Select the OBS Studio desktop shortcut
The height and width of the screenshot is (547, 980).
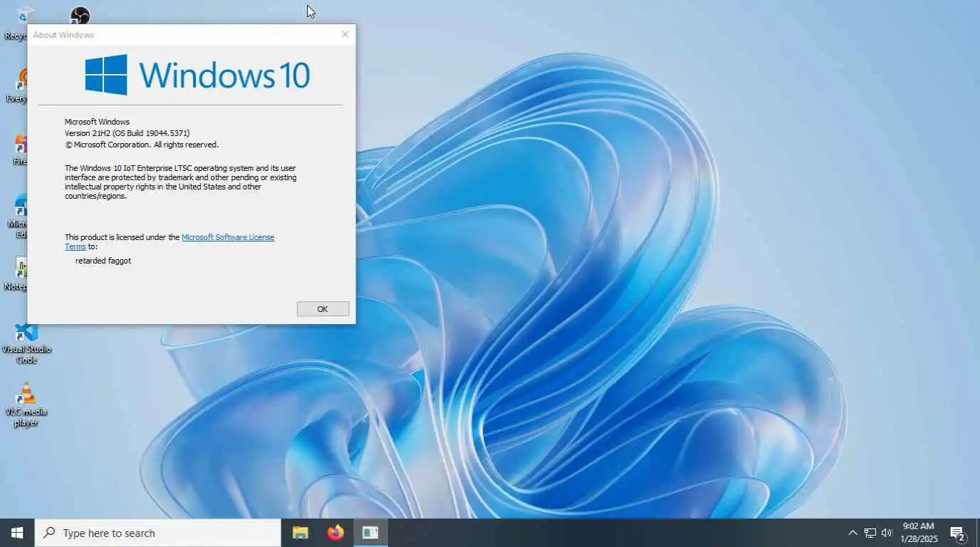point(80,15)
